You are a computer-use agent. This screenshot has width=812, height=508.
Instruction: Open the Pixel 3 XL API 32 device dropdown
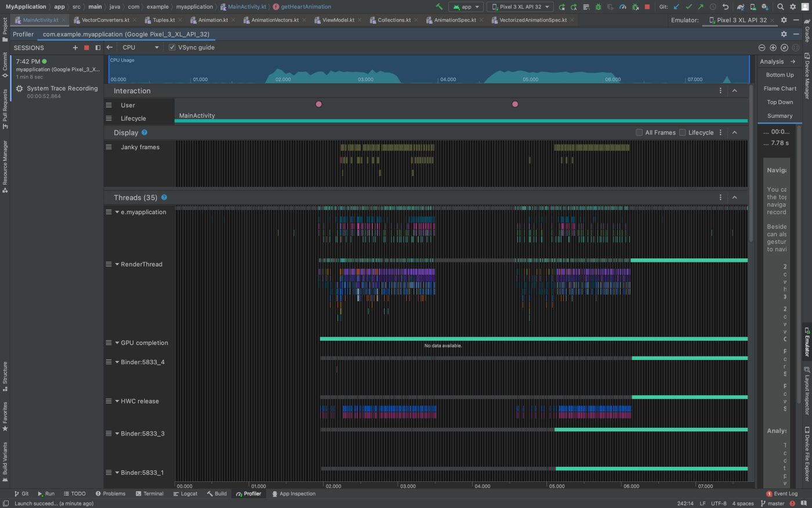tap(520, 7)
